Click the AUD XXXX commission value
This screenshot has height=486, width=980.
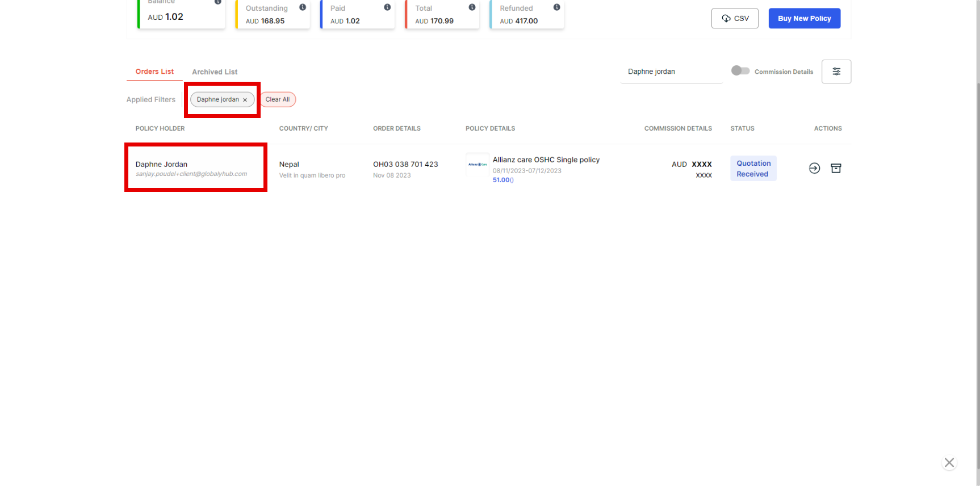[692, 164]
